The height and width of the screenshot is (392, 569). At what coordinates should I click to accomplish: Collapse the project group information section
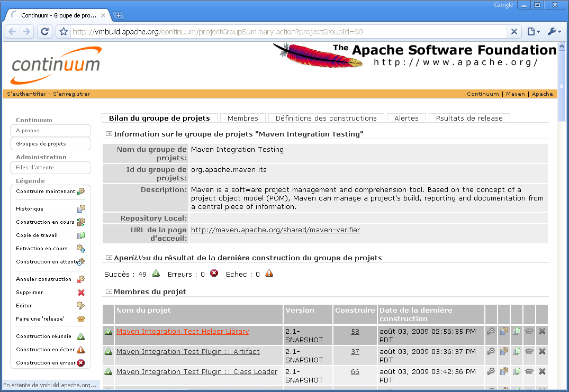109,134
